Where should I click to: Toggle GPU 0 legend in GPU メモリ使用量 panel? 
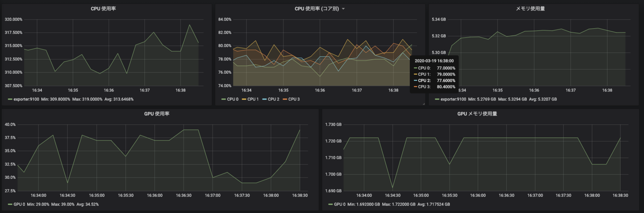pyautogui.click(x=340, y=204)
